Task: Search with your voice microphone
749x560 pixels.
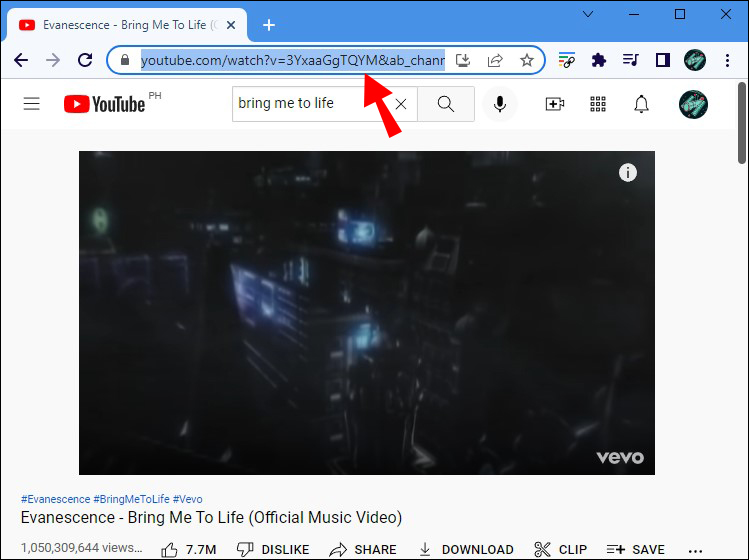Action: (500, 104)
